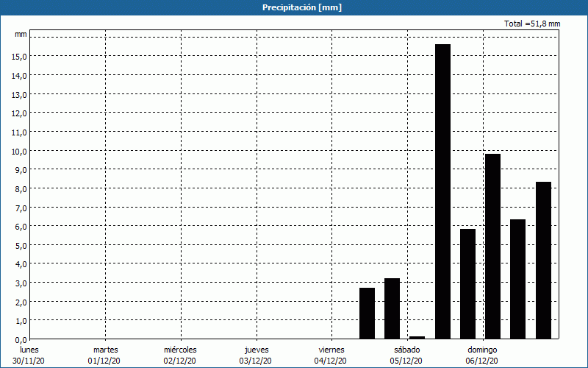Screen dimensions: 588x368
Task: Click the Precipitación [mm] chart title
Action: click(302, 7)
